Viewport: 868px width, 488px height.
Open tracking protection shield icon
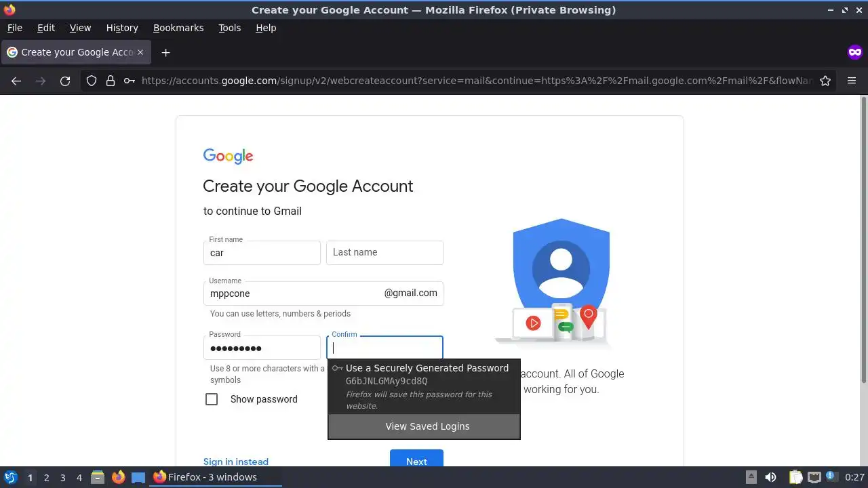[92, 81]
